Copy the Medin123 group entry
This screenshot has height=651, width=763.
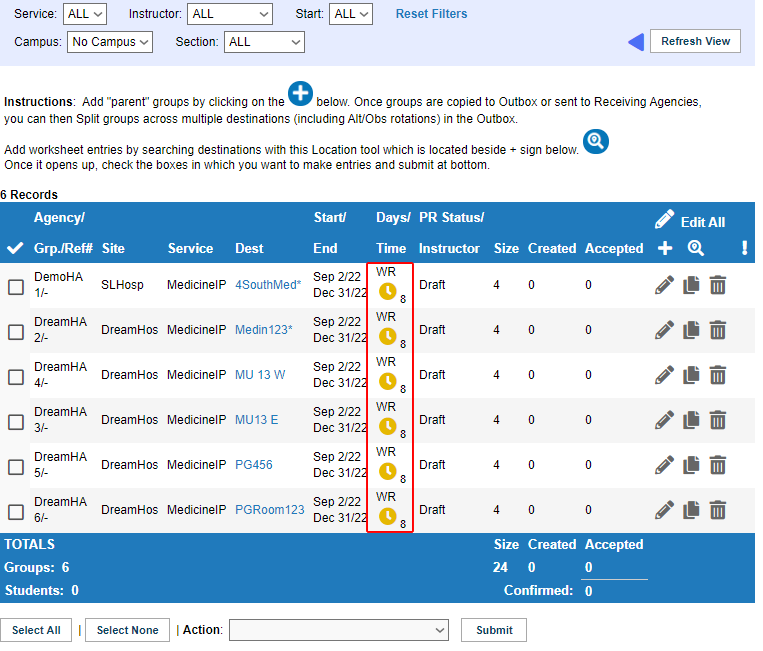point(691,330)
